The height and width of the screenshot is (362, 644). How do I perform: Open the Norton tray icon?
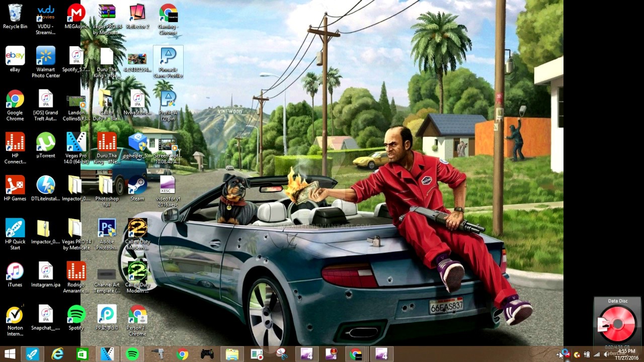pyautogui.click(x=577, y=354)
